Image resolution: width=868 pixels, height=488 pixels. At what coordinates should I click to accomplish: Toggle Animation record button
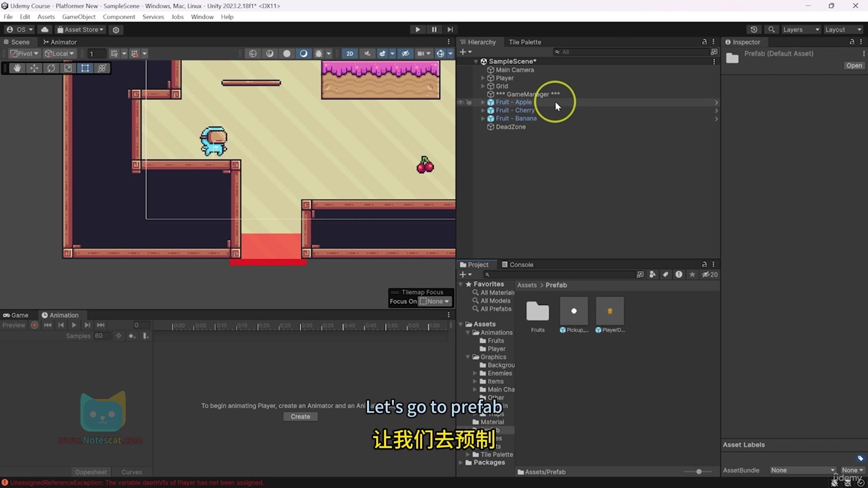coord(34,325)
